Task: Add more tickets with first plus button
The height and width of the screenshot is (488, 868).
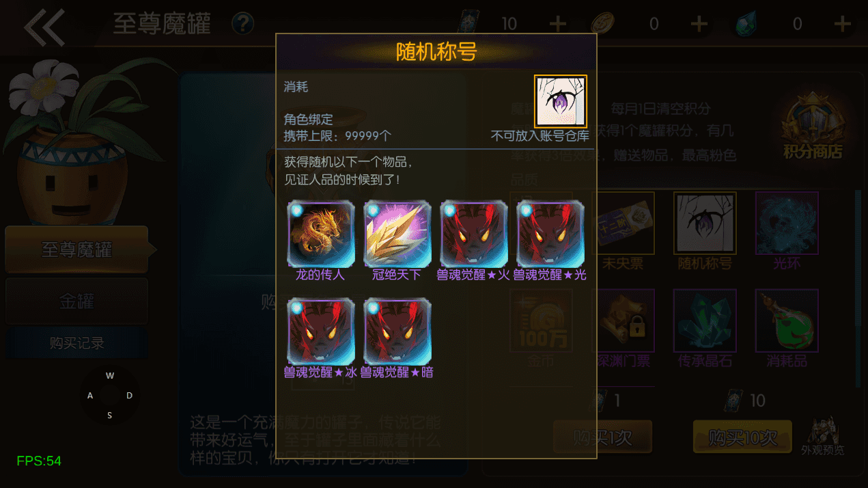Action: point(558,24)
